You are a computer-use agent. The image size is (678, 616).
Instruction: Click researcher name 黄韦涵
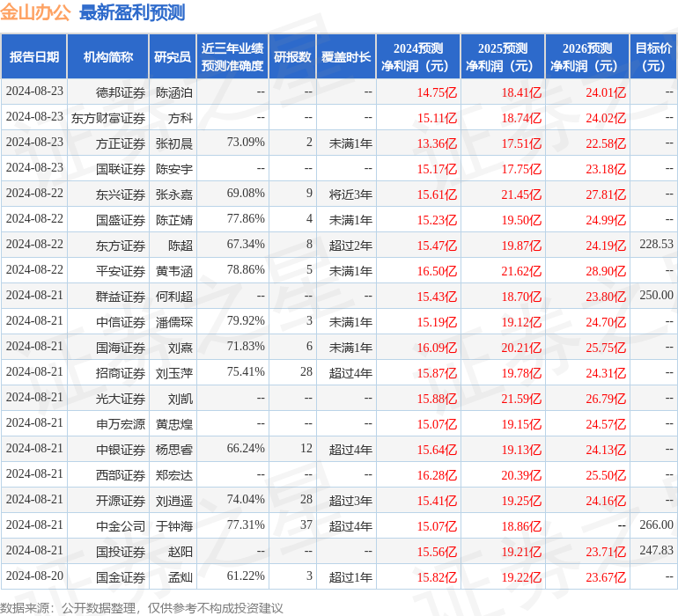173,271
